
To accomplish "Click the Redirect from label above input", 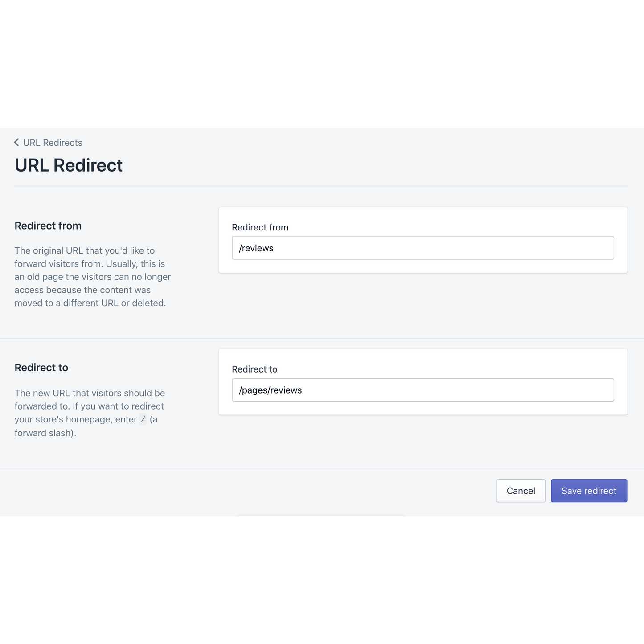I will click(260, 227).
